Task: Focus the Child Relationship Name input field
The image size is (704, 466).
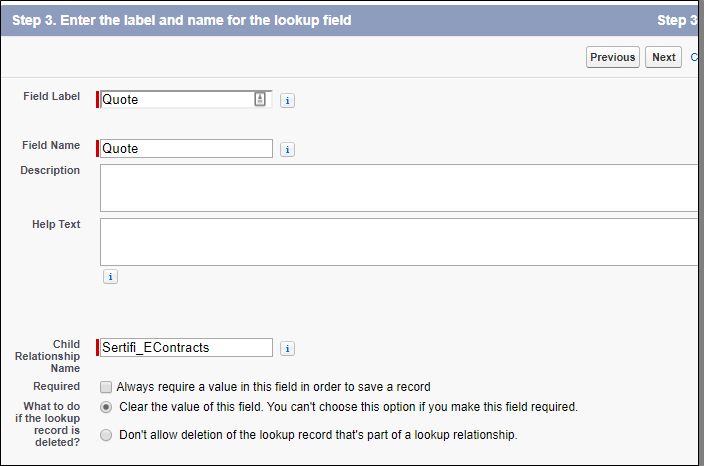Action: coord(186,347)
